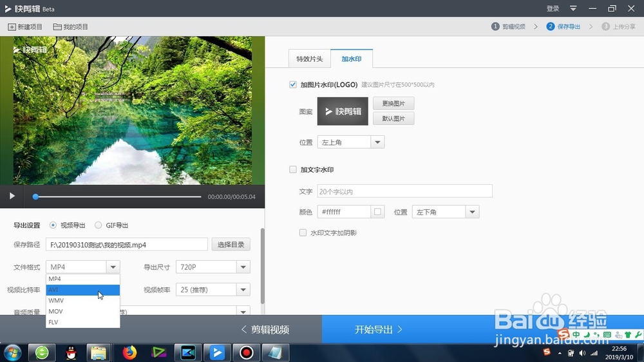Click 登录 to sign in
Screen dimensions: 644x362
[x=553, y=8]
